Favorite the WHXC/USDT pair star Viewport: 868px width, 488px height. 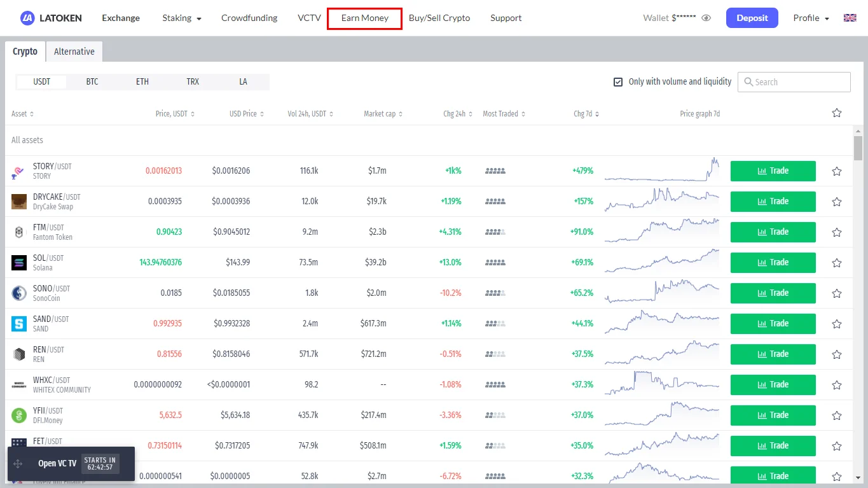click(x=837, y=385)
